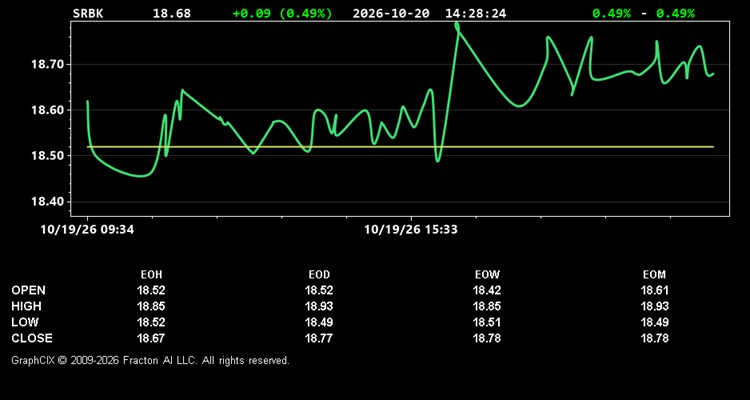
Task: Select the EOH HIGH value 18.85
Action: tap(151, 306)
